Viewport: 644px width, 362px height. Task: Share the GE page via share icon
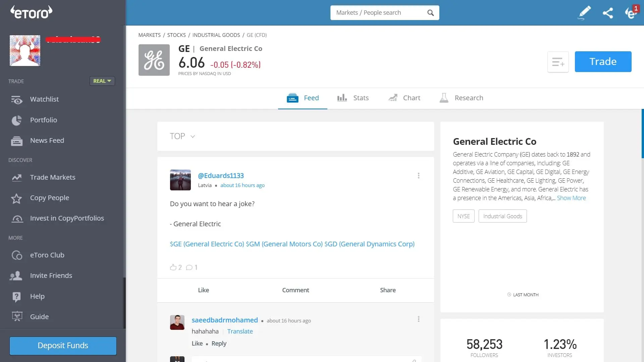click(x=608, y=12)
